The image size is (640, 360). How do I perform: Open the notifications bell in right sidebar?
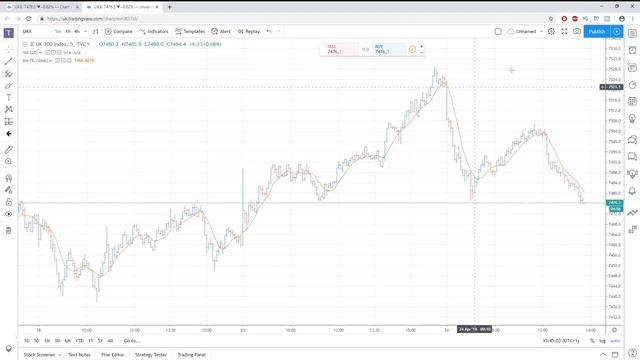(x=632, y=191)
